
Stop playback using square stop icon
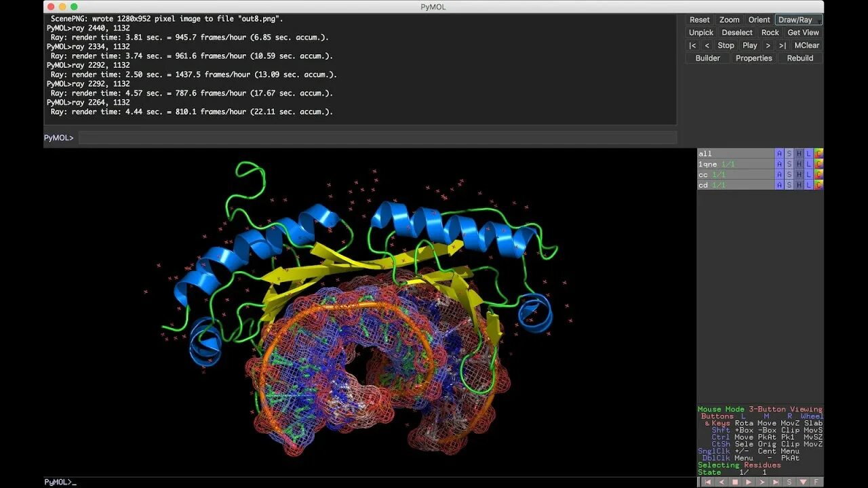click(x=735, y=482)
